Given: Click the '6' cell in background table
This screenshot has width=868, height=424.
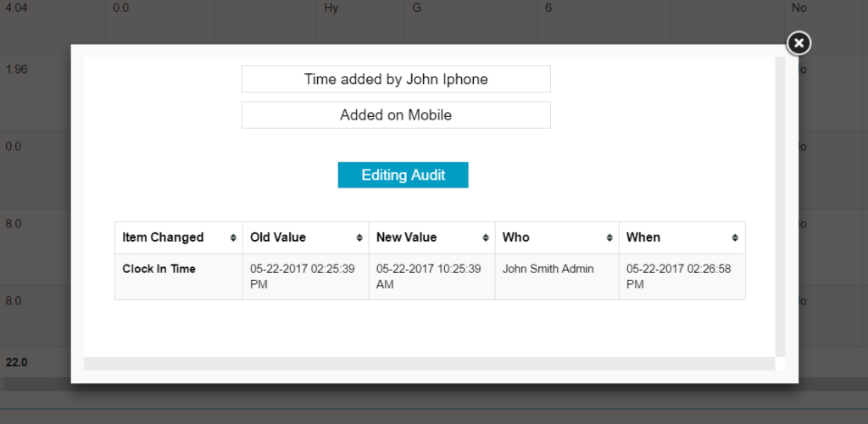Looking at the screenshot, I should point(548,8).
